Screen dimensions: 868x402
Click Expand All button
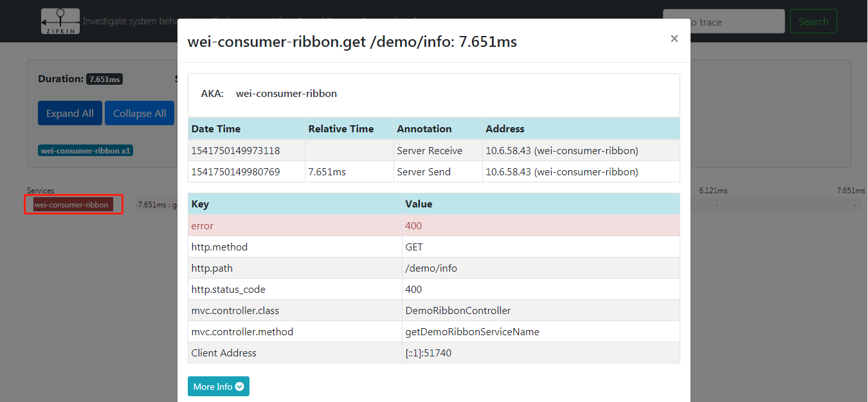click(x=69, y=113)
